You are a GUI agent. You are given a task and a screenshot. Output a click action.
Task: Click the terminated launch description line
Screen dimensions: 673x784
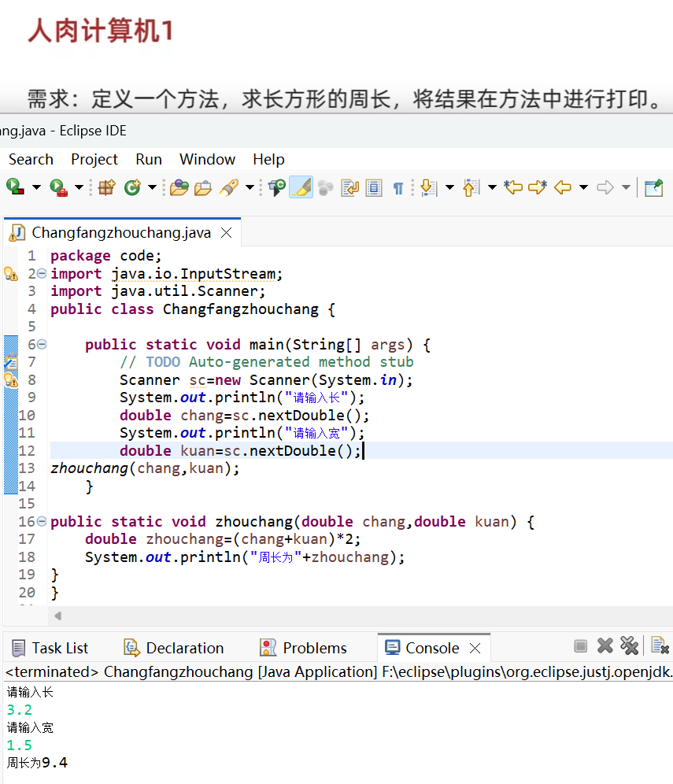338,671
